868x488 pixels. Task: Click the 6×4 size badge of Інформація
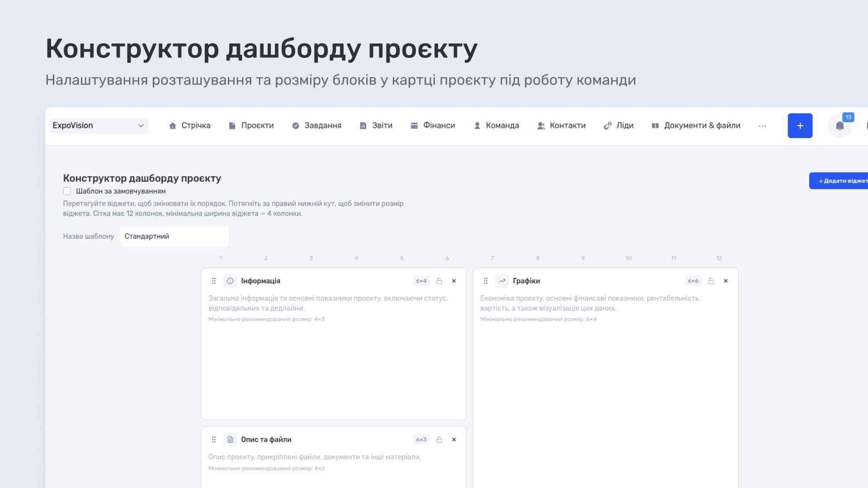coord(421,281)
